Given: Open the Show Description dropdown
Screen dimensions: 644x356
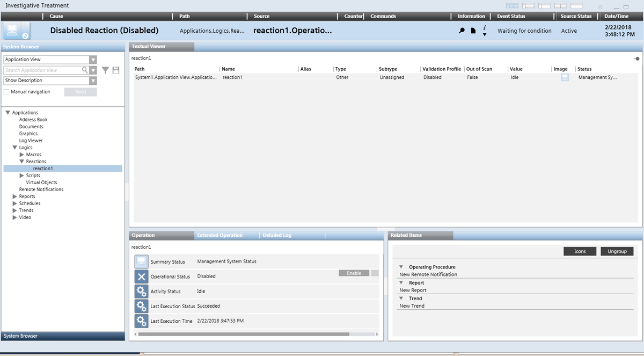Looking at the screenshot, I should (93, 81).
